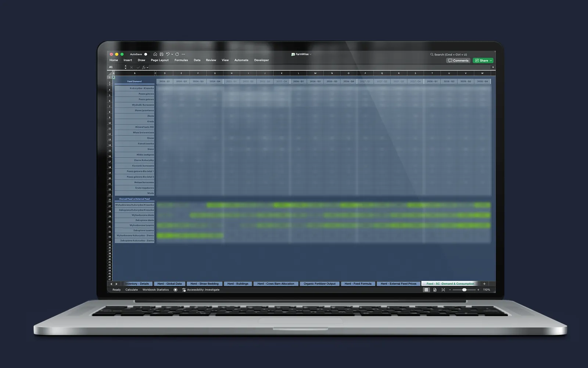Screen dimensions: 588x368
Task: Click the Save icon in title bar
Action: 161,54
